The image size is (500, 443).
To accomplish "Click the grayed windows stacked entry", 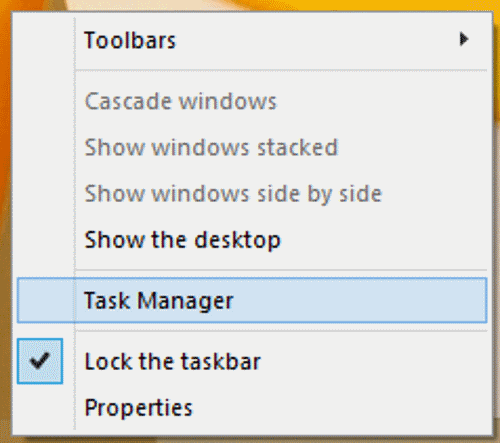I will (211, 147).
